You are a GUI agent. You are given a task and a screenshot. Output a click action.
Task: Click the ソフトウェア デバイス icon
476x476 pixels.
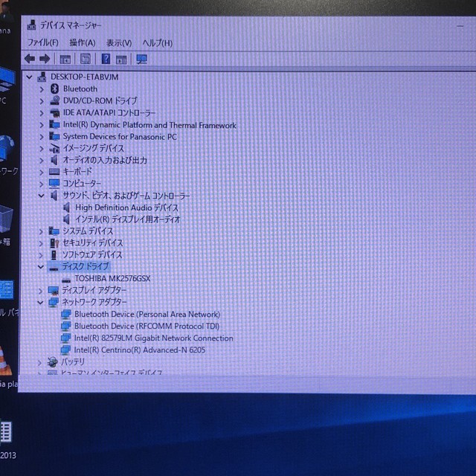[x=54, y=254]
